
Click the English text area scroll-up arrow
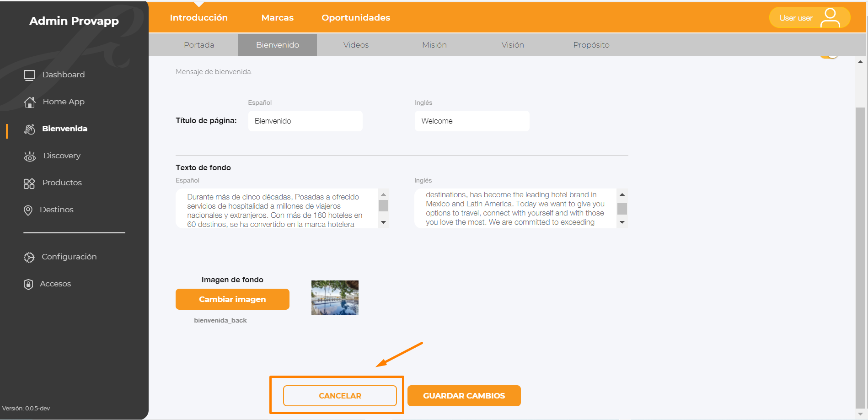[622, 194]
